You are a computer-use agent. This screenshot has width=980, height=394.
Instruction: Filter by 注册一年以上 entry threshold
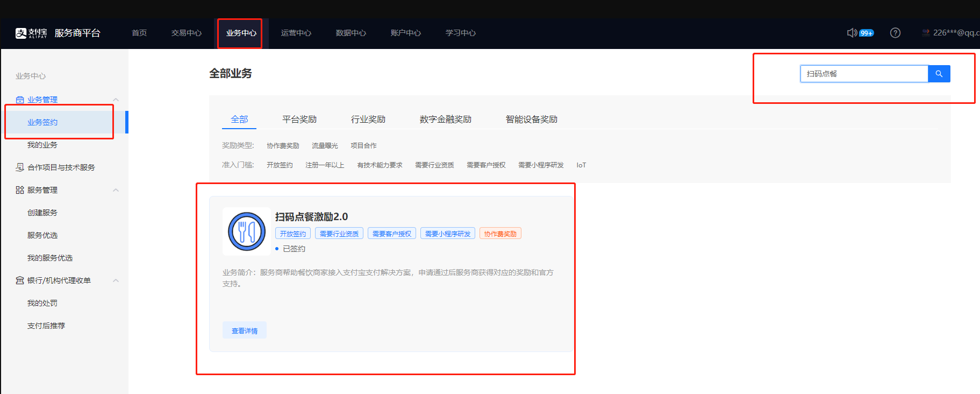(325, 165)
